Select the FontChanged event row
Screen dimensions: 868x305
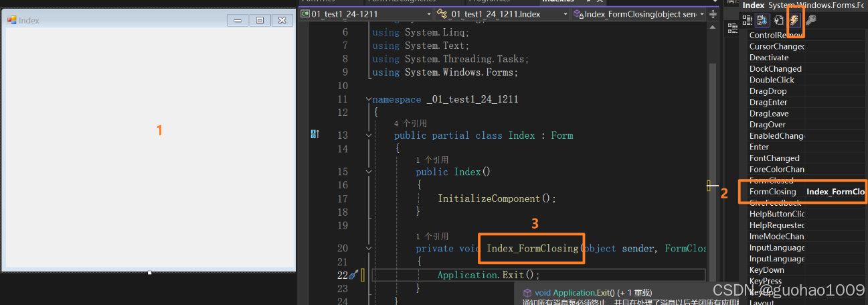pos(806,158)
